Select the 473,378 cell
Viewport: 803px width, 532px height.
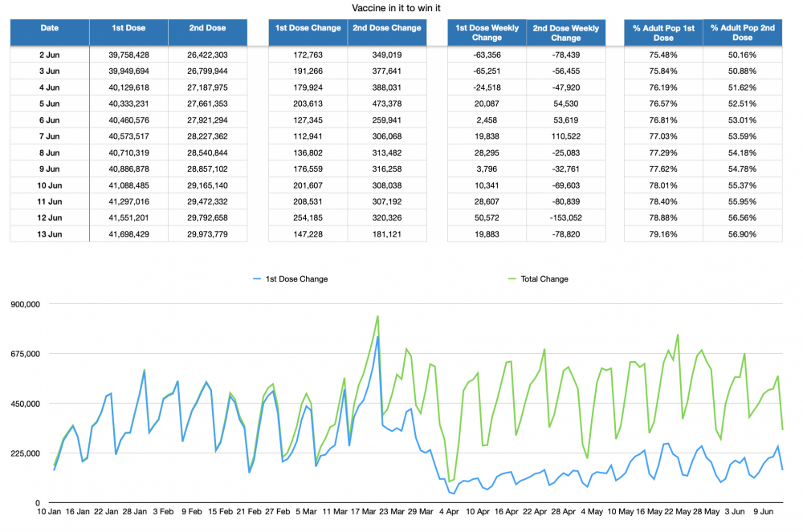click(x=387, y=104)
